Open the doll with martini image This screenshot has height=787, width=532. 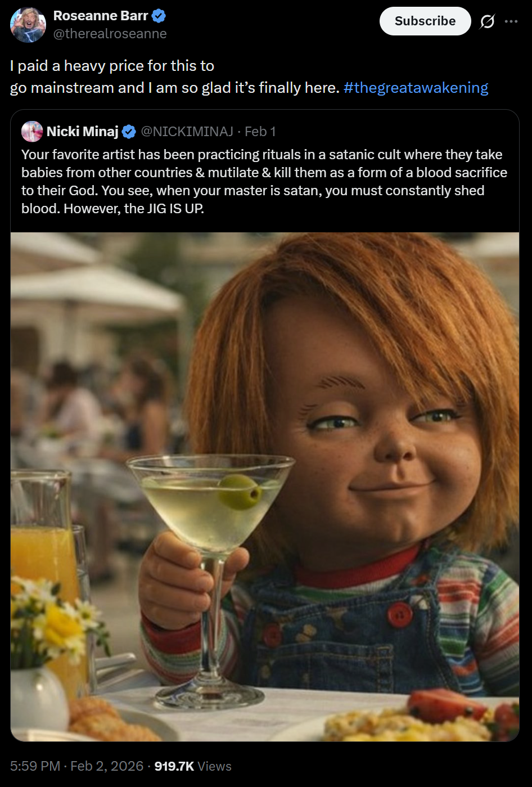coord(265,487)
